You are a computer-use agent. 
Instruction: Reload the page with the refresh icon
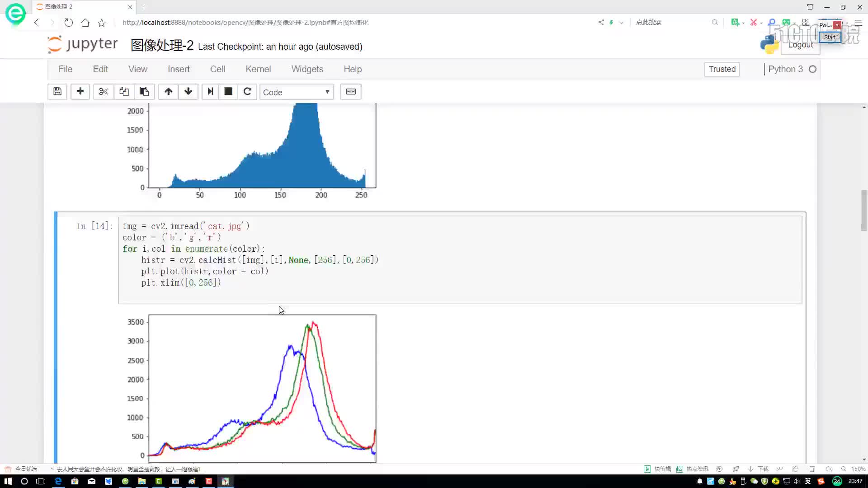point(69,23)
